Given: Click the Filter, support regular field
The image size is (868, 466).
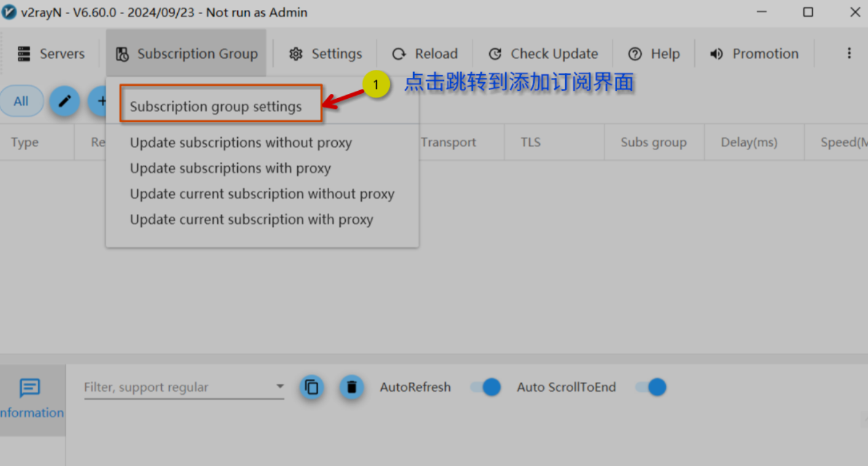Looking at the screenshot, I should [x=184, y=387].
